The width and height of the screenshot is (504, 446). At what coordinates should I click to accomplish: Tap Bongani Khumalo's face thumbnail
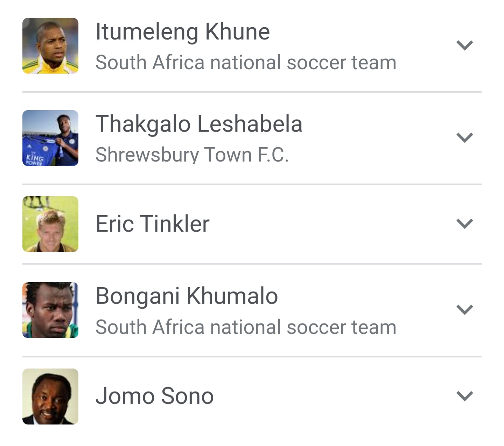pyautogui.click(x=50, y=310)
